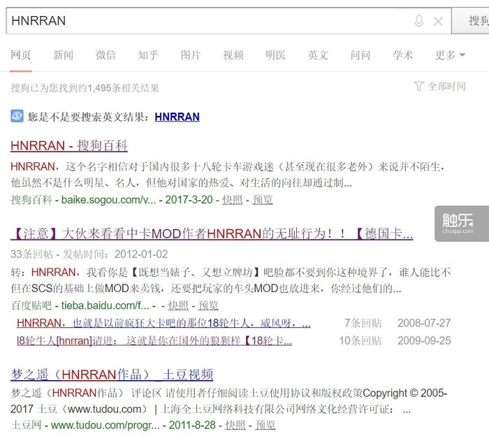Click 预览 under the 百度贴吧 result

(x=208, y=305)
